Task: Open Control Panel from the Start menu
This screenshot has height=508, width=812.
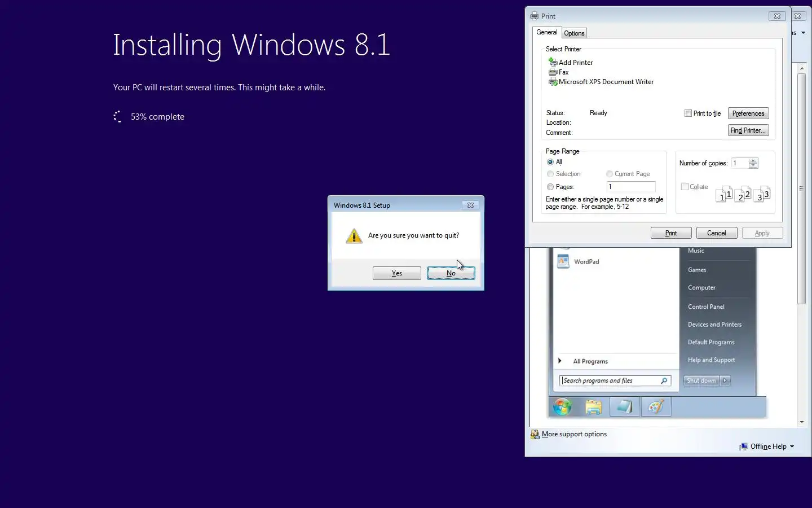Action: coord(706,306)
